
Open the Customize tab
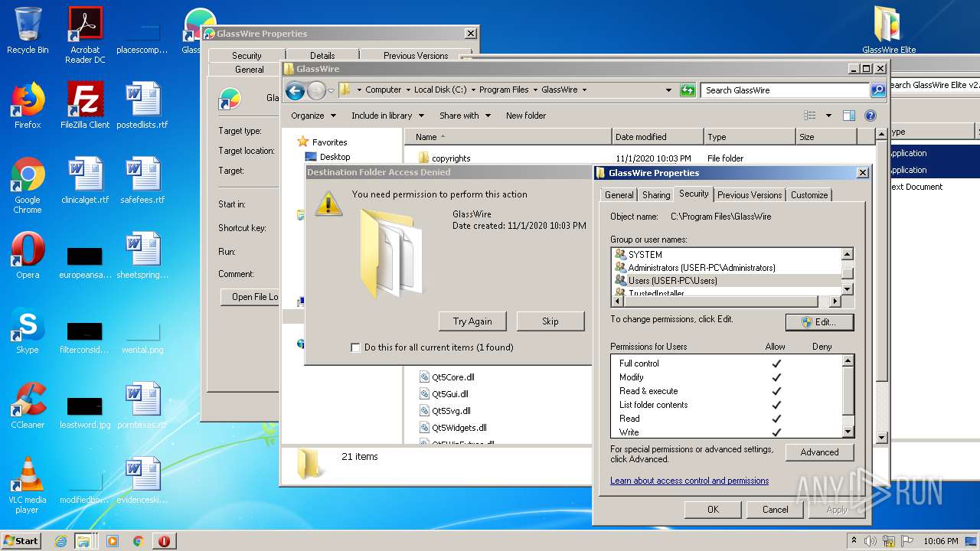pos(809,195)
